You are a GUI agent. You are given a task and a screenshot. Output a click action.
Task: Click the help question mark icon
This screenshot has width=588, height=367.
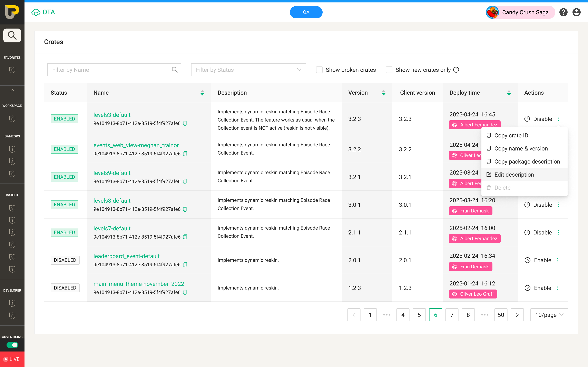563,12
